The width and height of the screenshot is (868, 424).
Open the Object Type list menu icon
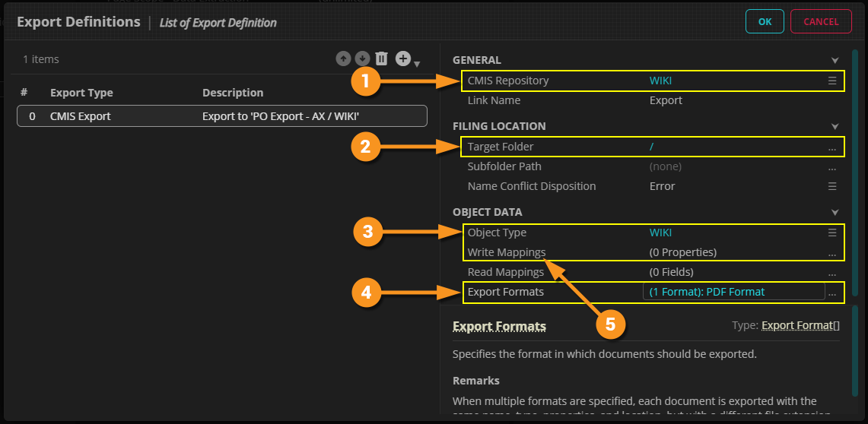[832, 233]
